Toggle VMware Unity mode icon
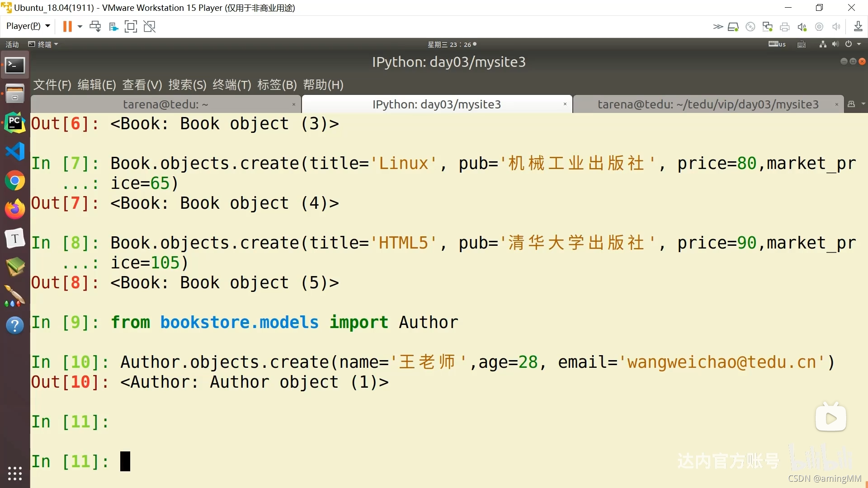The image size is (868, 488). tap(150, 27)
